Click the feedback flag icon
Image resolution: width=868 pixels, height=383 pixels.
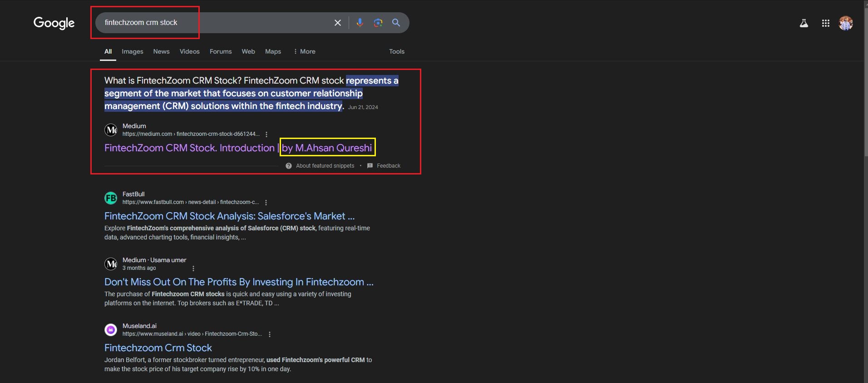point(370,166)
